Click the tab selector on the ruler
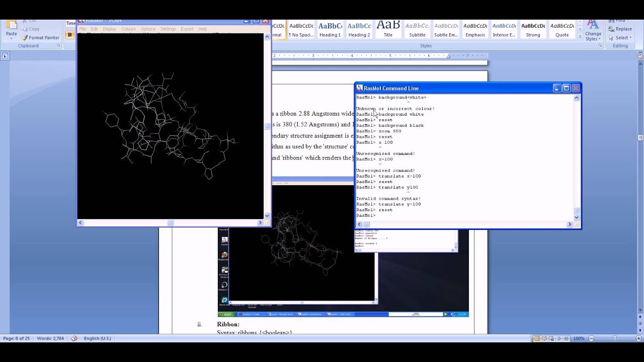The width and height of the screenshot is (644, 362). pos(5,56)
